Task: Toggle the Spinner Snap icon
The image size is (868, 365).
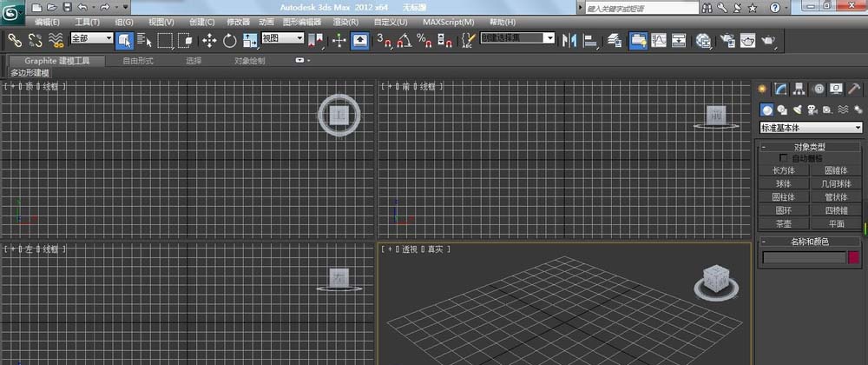Action: (x=445, y=40)
